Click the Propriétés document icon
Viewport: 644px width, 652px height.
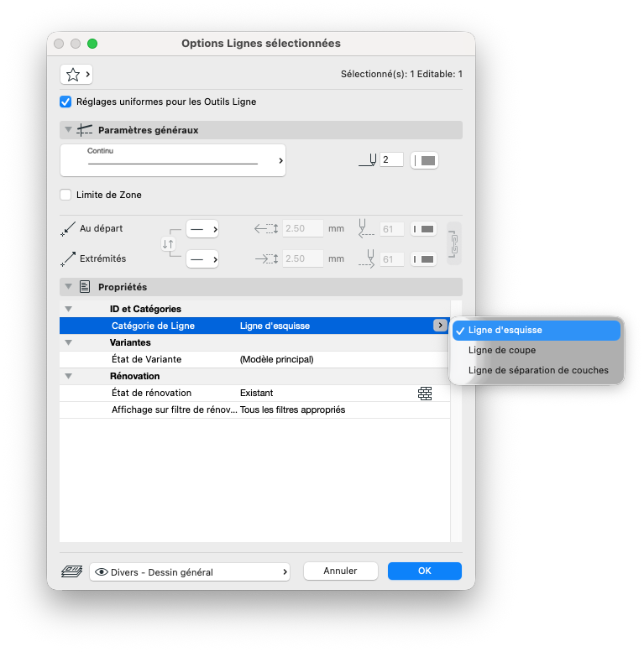point(85,287)
